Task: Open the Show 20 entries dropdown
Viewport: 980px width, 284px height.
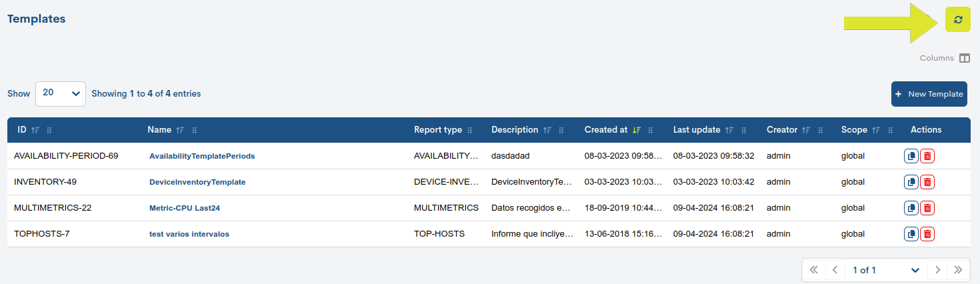Action: (61, 93)
